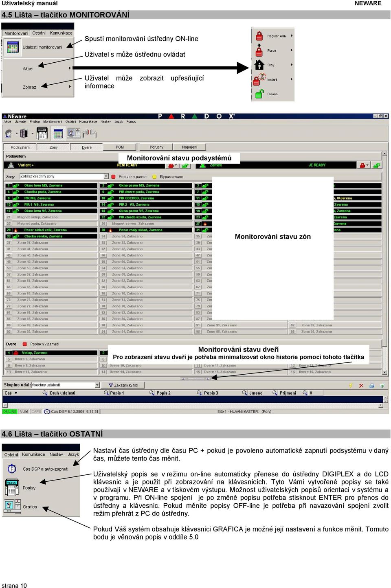Click the monitoring panel vertical scroll-down arrow
The image size is (391, 588).
coord(385,372)
